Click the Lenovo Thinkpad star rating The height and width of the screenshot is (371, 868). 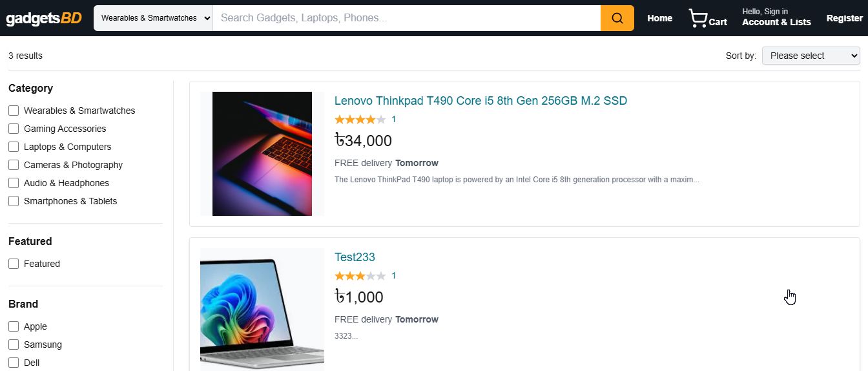pyautogui.click(x=360, y=120)
